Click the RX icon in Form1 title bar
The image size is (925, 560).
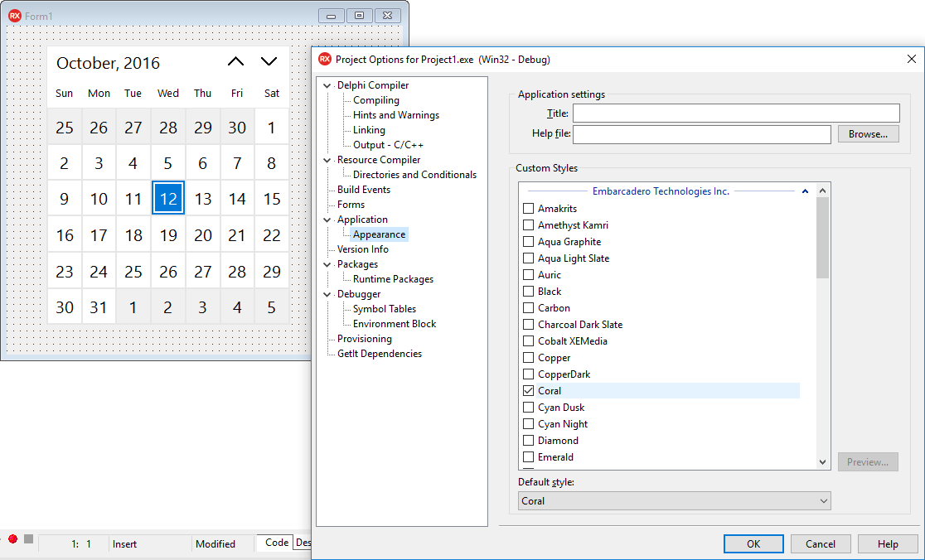click(15, 16)
